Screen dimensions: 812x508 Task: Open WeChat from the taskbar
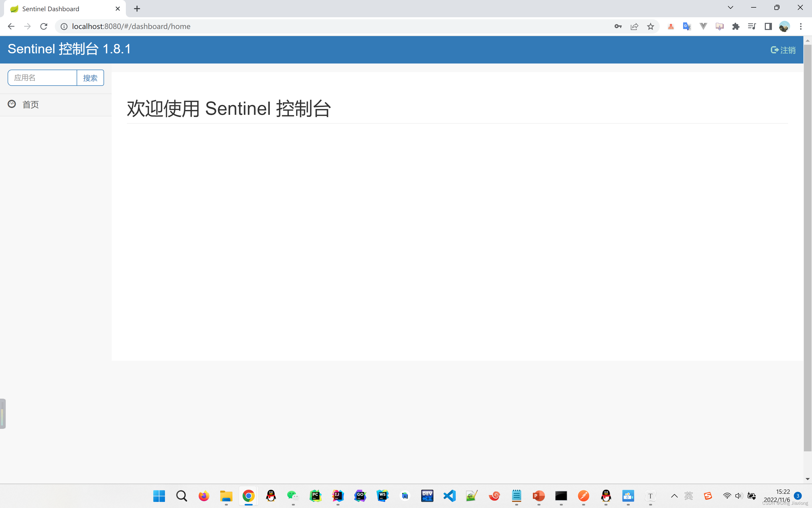[x=293, y=496]
